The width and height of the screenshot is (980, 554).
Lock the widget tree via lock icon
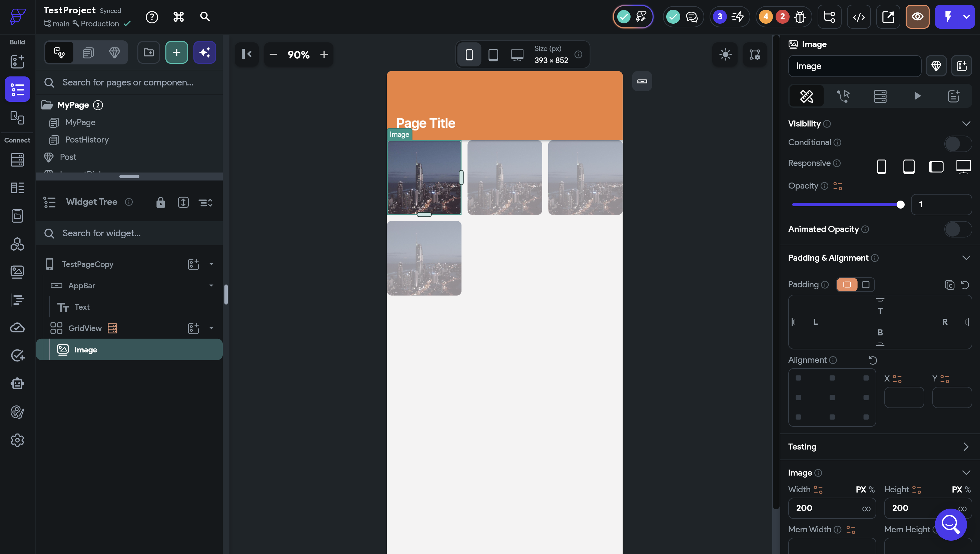(160, 202)
